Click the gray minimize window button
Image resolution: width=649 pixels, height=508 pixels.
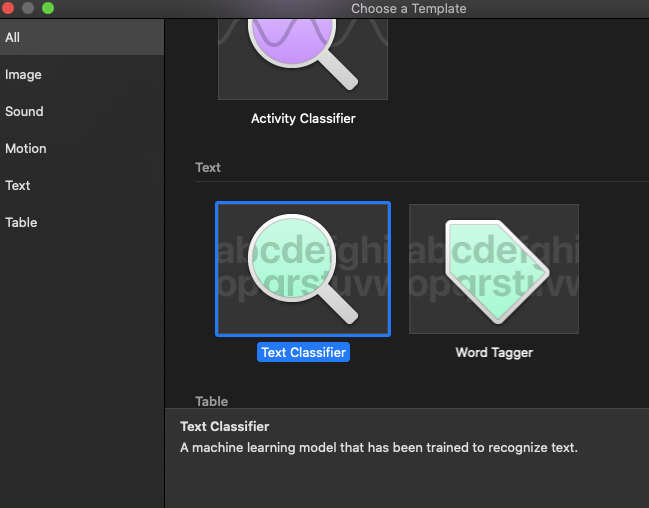pos(28,8)
